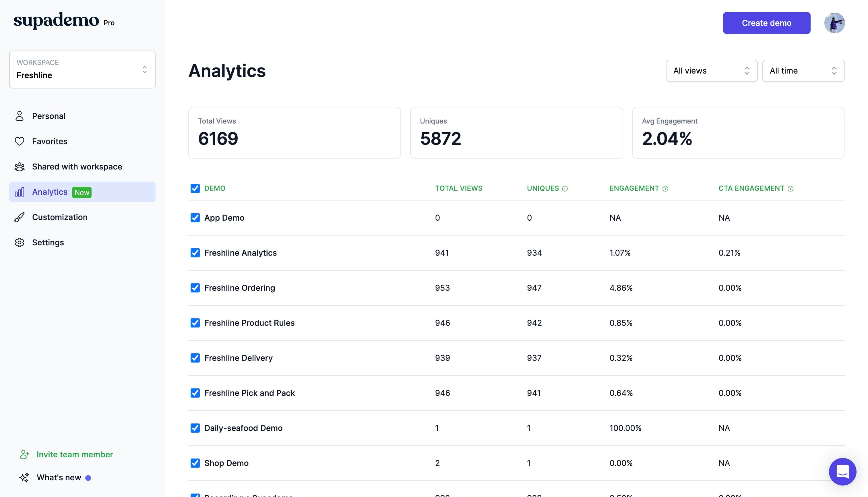868x497 pixels.
Task: Uncheck the Freshline Pick and Pack checkbox
Action: tap(195, 393)
